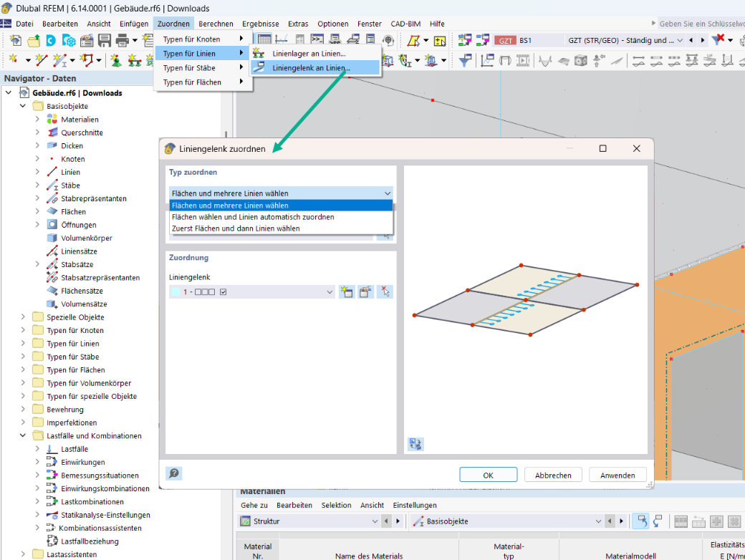Click the new line tool icon

click(x=42, y=60)
